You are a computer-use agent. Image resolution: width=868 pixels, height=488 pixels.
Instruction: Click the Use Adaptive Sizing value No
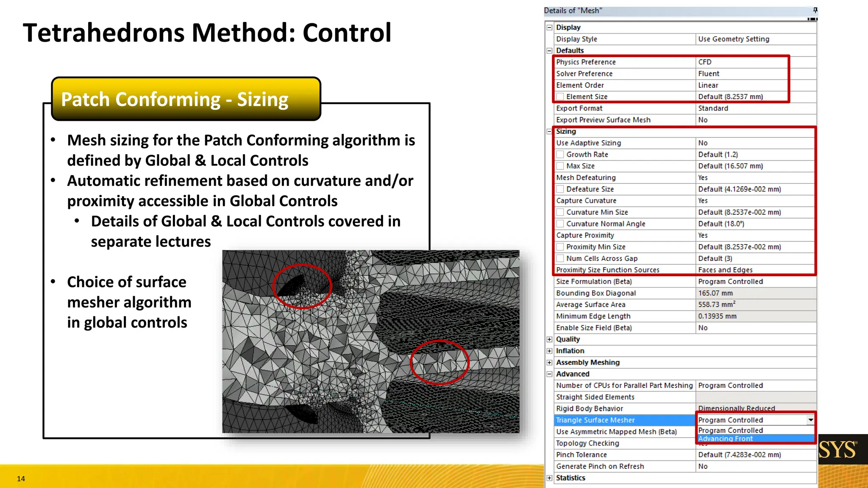coord(756,143)
